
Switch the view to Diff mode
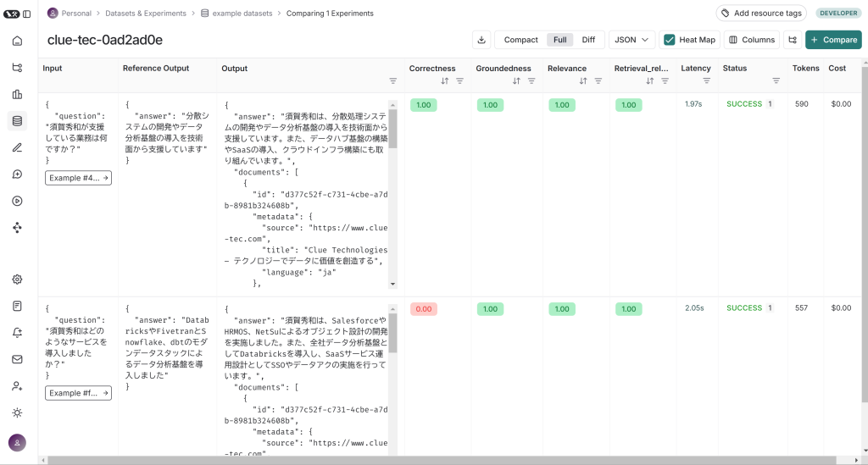[x=588, y=40]
